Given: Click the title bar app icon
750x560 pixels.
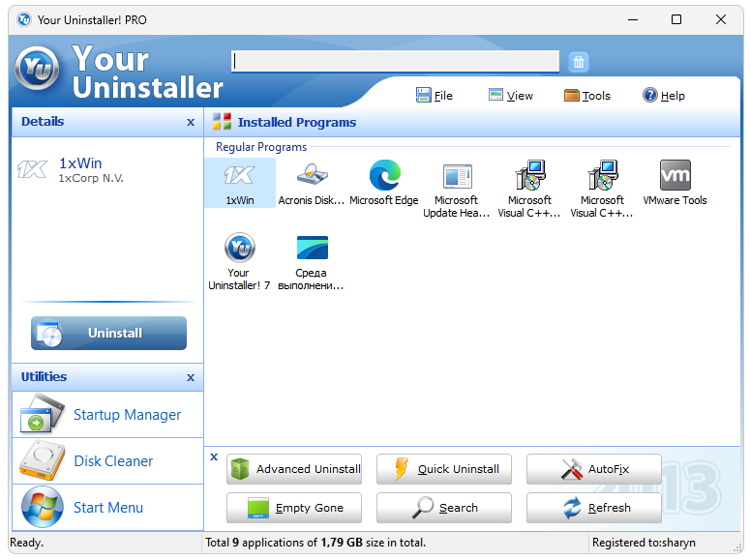Looking at the screenshot, I should click(x=23, y=19).
